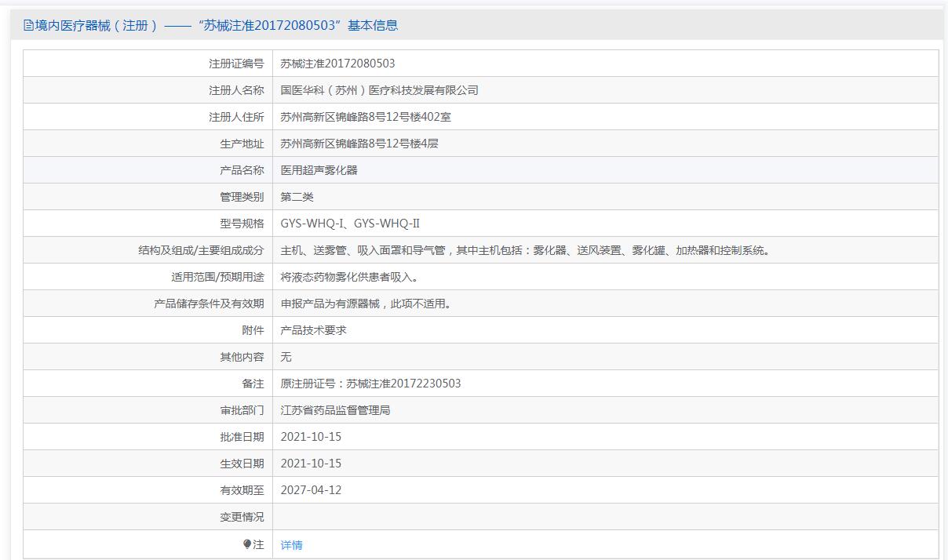Click the 生效日期 label
This screenshot has width=948, height=560.
click(242, 464)
